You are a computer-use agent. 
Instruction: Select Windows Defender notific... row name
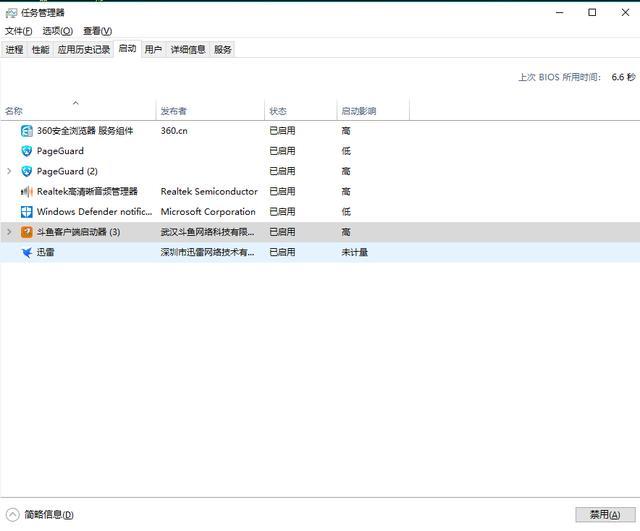click(94, 212)
